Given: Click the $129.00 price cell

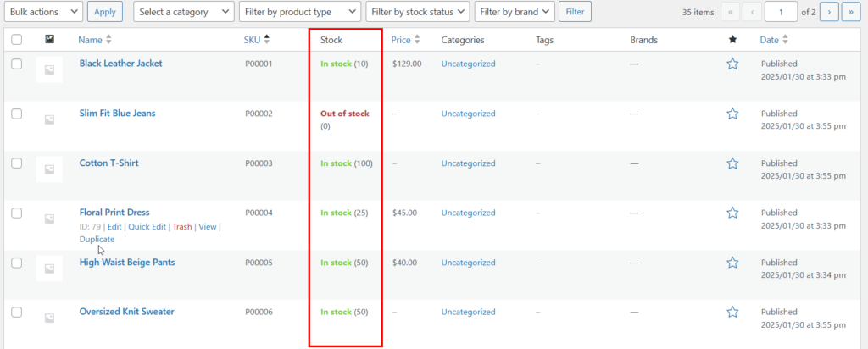Looking at the screenshot, I should [x=407, y=64].
